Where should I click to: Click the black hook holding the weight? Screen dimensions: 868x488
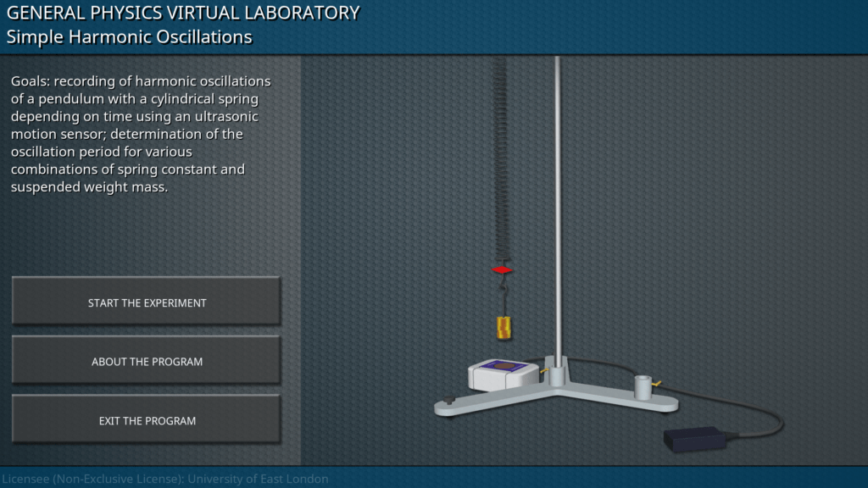coord(503,297)
